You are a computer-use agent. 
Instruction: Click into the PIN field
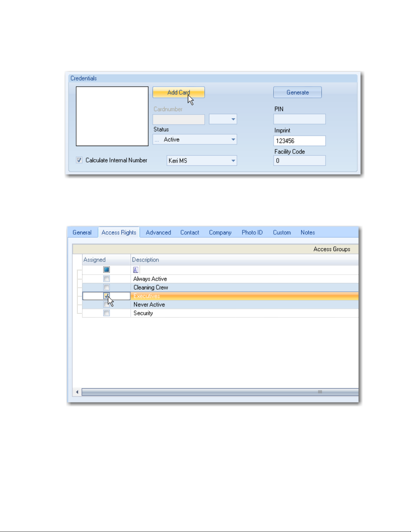(x=299, y=119)
